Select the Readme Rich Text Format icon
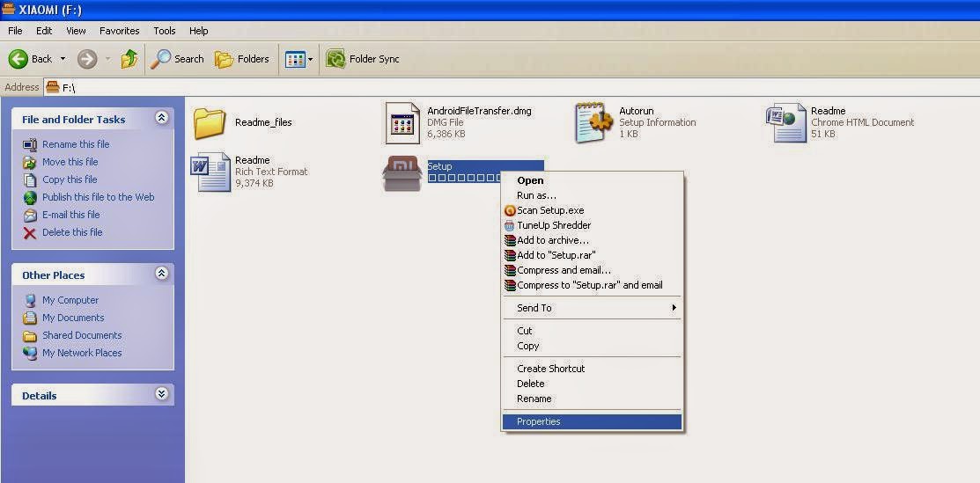The width and height of the screenshot is (980, 483). (x=210, y=172)
